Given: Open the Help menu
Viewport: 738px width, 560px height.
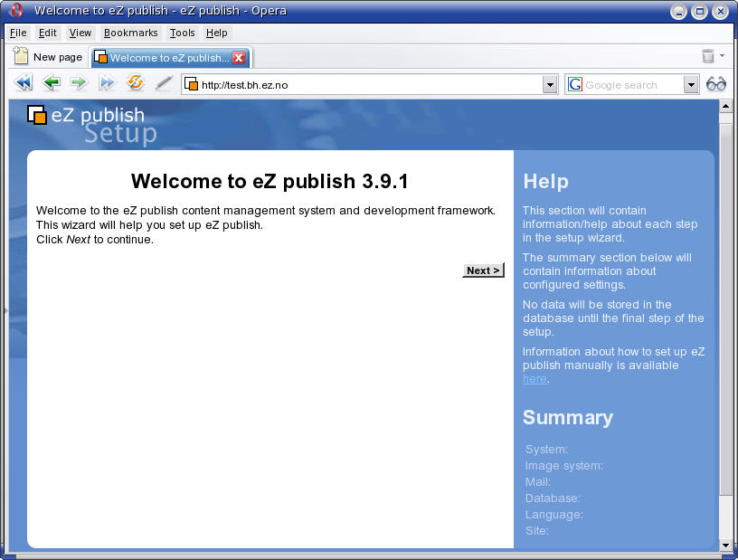Looking at the screenshot, I should click(x=216, y=33).
